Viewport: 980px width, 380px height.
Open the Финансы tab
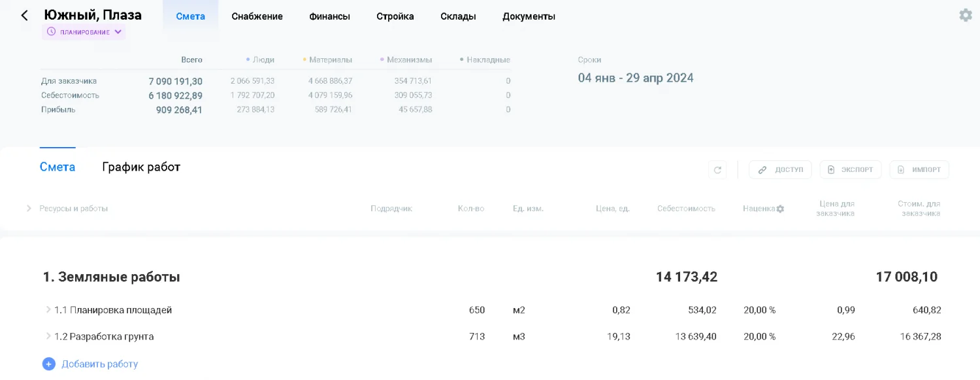coord(329,16)
